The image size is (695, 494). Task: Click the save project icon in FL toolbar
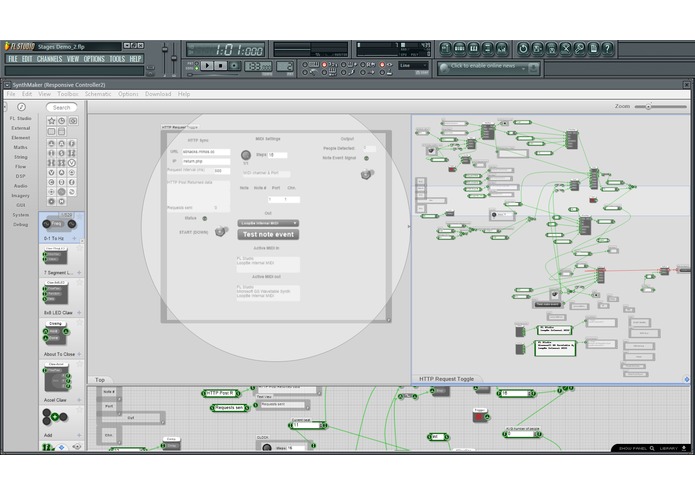point(537,48)
